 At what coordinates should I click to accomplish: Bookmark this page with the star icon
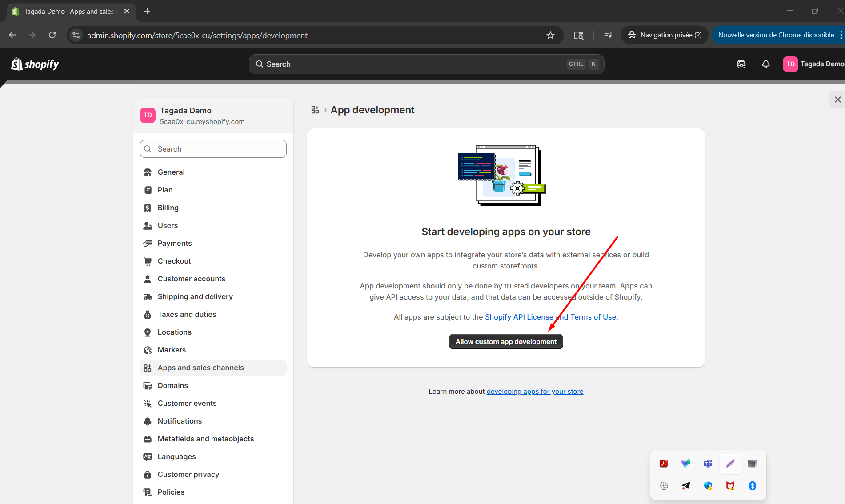(550, 35)
